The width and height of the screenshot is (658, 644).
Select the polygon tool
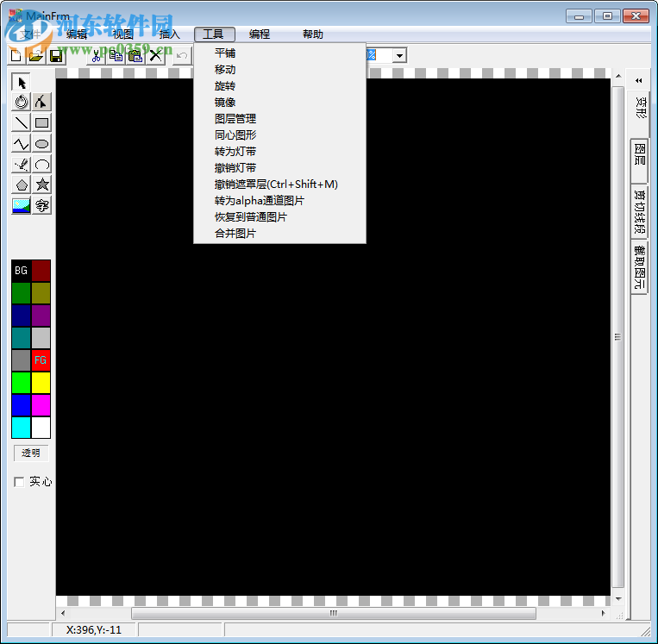tap(21, 184)
